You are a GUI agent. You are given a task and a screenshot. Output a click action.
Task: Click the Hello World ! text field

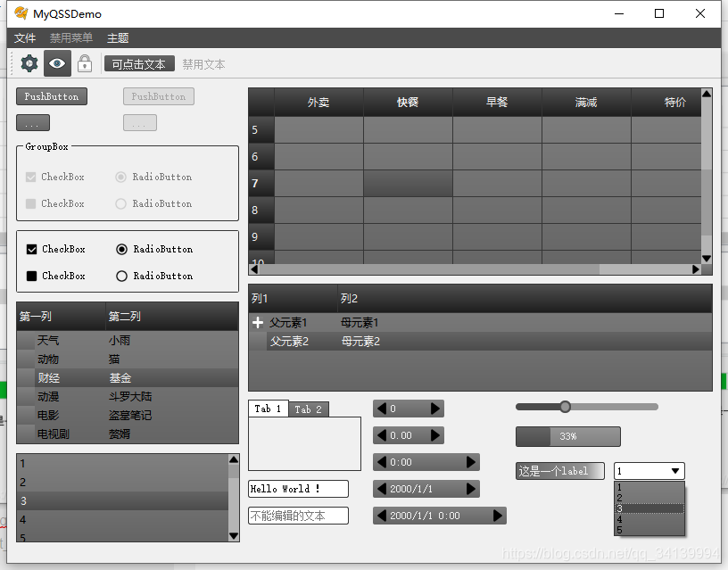point(298,489)
